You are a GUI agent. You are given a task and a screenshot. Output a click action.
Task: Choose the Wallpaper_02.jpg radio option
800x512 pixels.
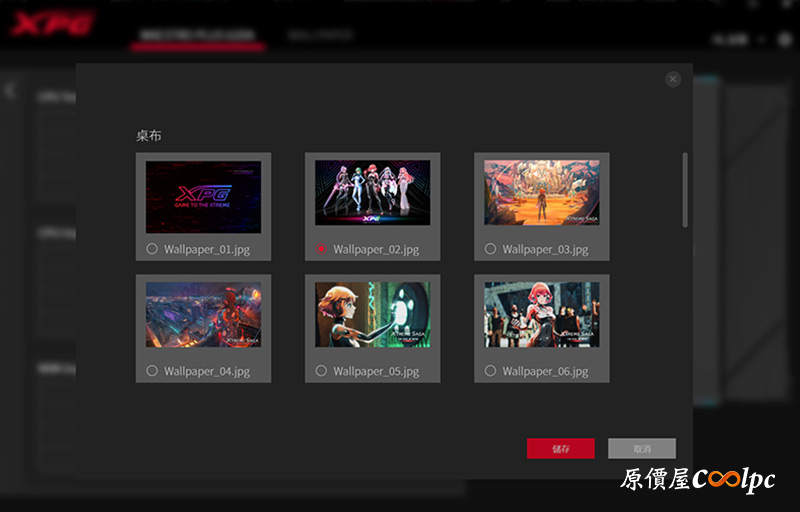321,249
